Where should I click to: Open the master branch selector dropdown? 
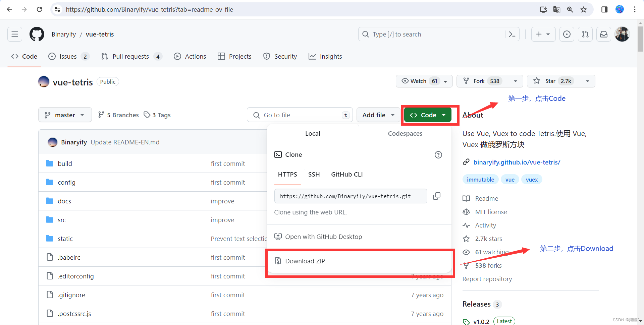click(65, 115)
